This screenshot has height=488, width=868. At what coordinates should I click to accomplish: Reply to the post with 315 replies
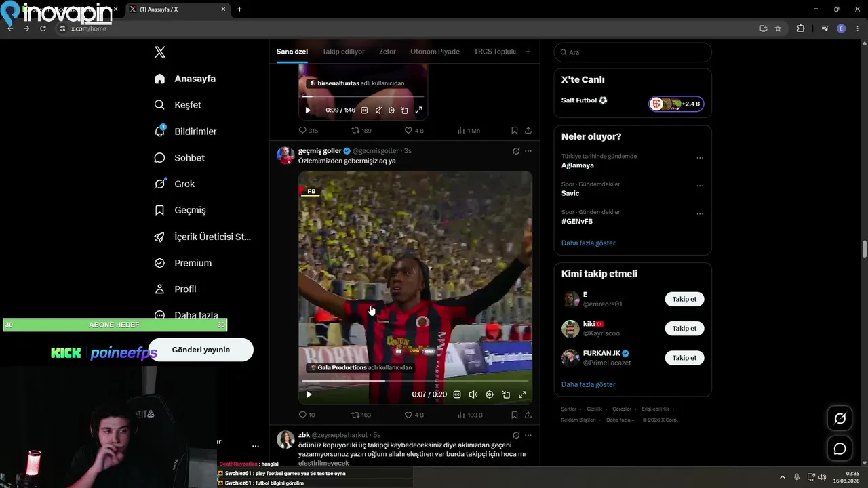click(x=309, y=130)
